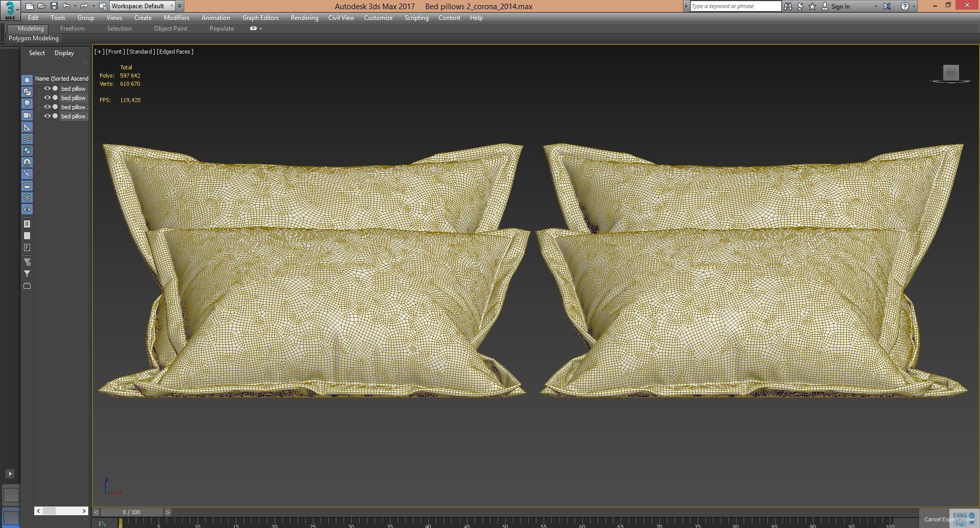Click the [Edged Faces] viewport label
The width and height of the screenshot is (980, 528).
[x=175, y=52]
